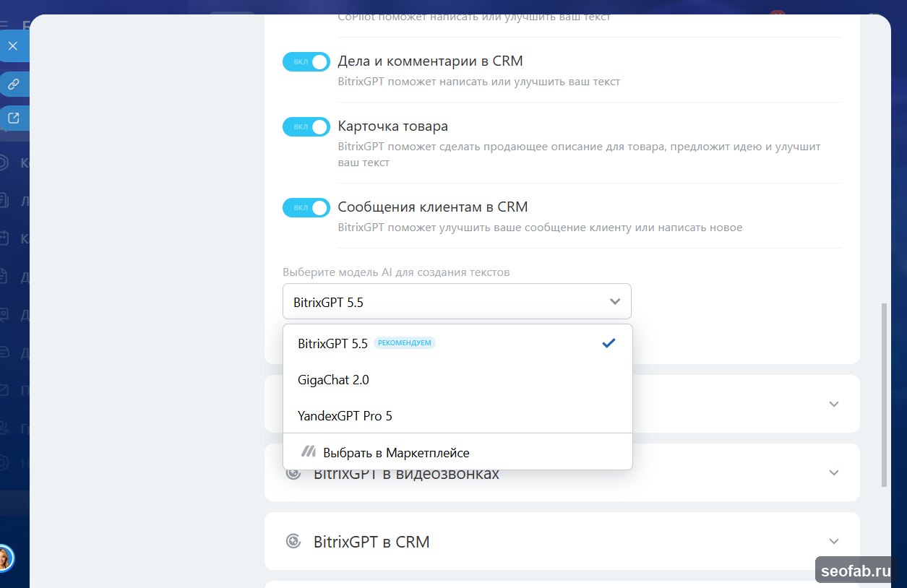
Task: Click the Marketplace logo icon in dropdown list
Action: pos(309,452)
